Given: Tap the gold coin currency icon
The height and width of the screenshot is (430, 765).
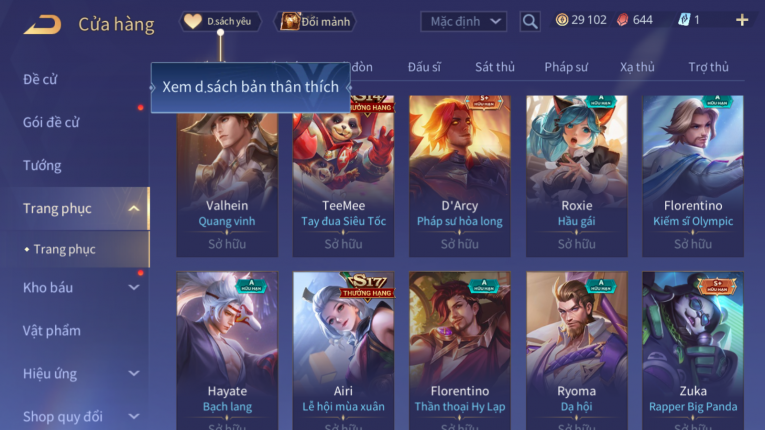Looking at the screenshot, I should (562, 20).
